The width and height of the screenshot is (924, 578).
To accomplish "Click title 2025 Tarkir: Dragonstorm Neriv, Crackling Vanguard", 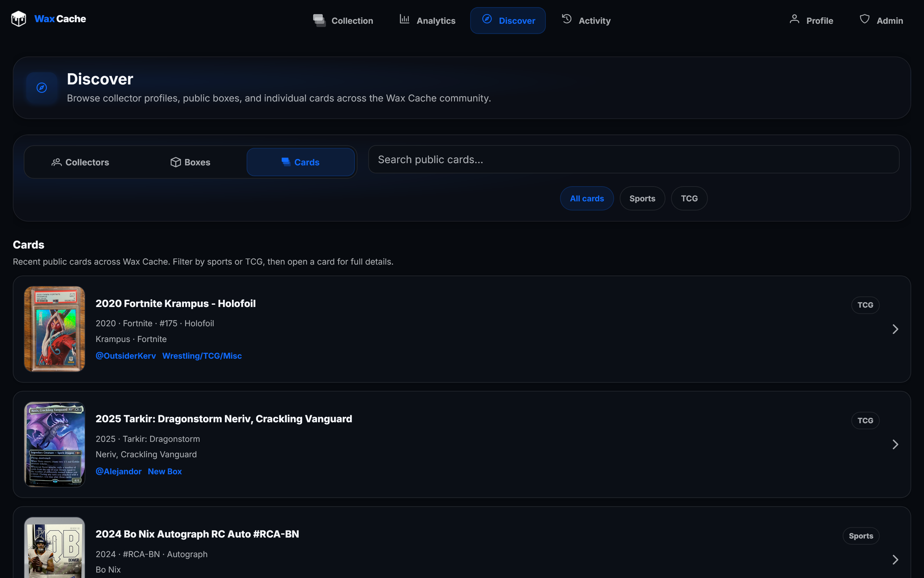I will click(224, 419).
